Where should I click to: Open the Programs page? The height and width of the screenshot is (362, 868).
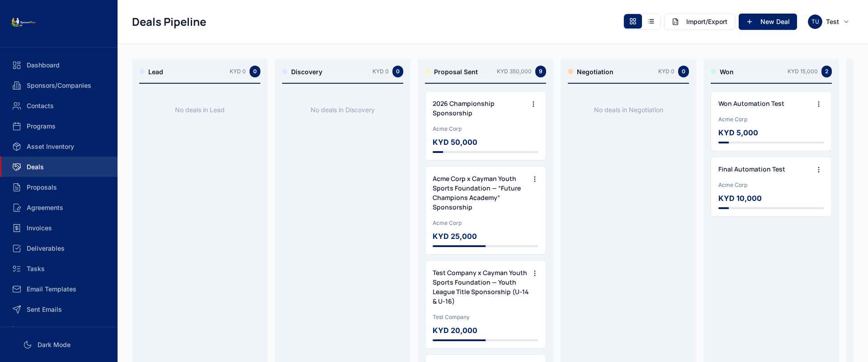pos(59,126)
